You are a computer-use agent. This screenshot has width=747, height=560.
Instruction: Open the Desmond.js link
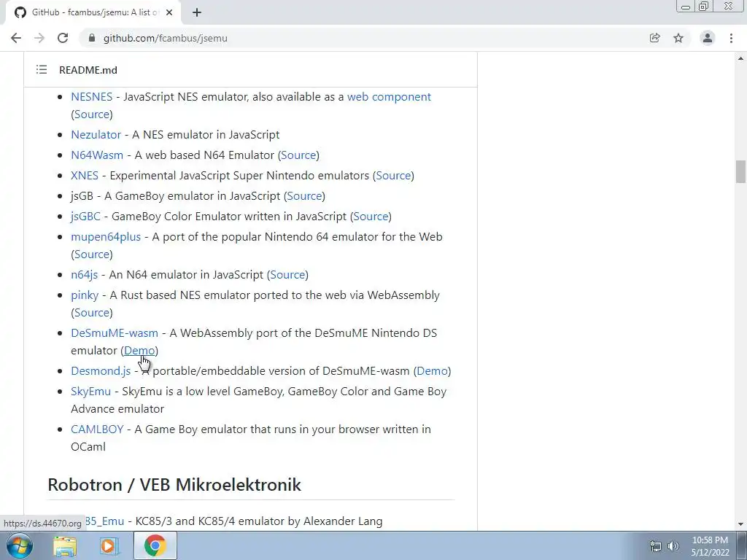click(101, 371)
